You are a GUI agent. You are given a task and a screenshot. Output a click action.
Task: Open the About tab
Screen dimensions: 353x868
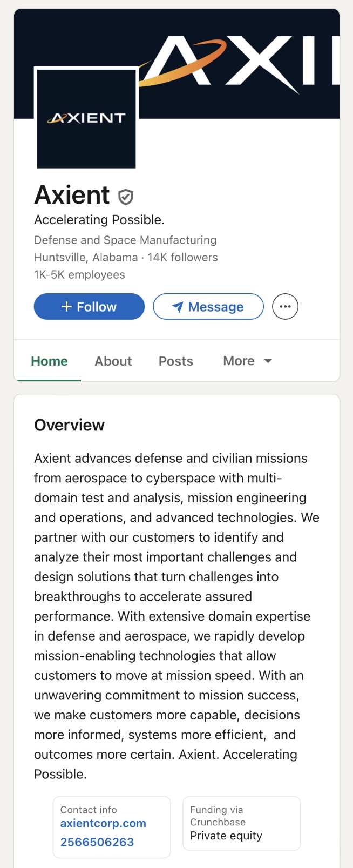pyautogui.click(x=113, y=361)
